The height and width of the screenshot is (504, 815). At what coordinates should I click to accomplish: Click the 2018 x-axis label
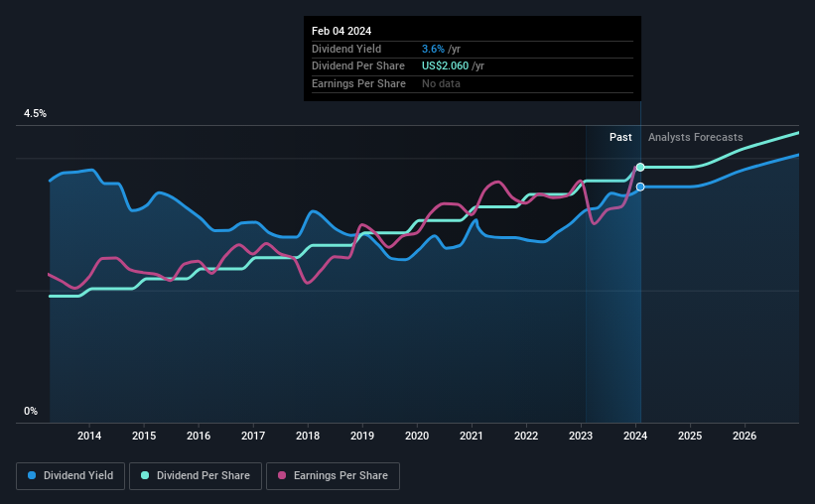point(308,436)
